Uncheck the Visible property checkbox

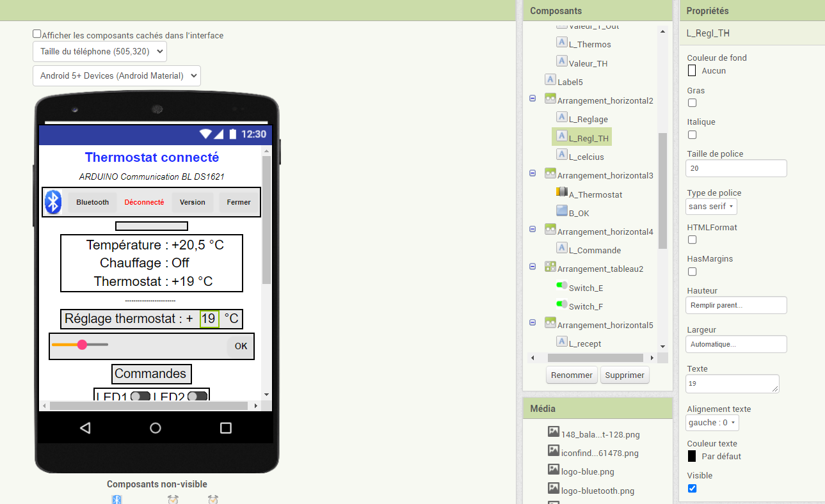(692, 489)
